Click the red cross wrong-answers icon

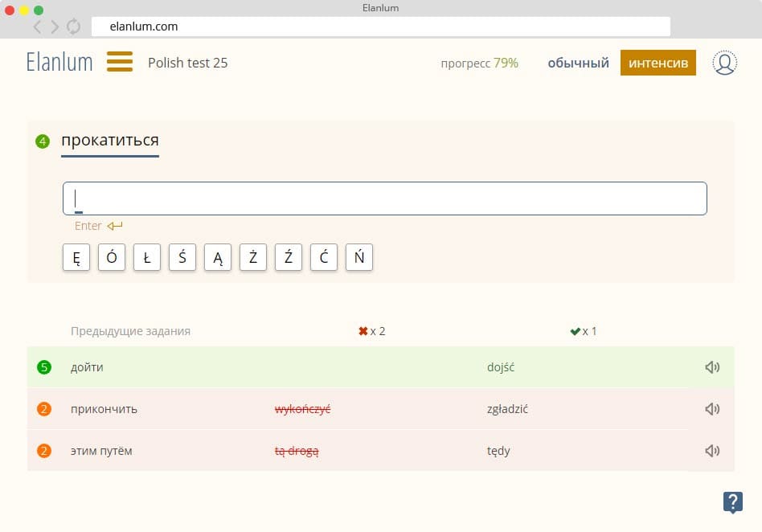click(363, 331)
